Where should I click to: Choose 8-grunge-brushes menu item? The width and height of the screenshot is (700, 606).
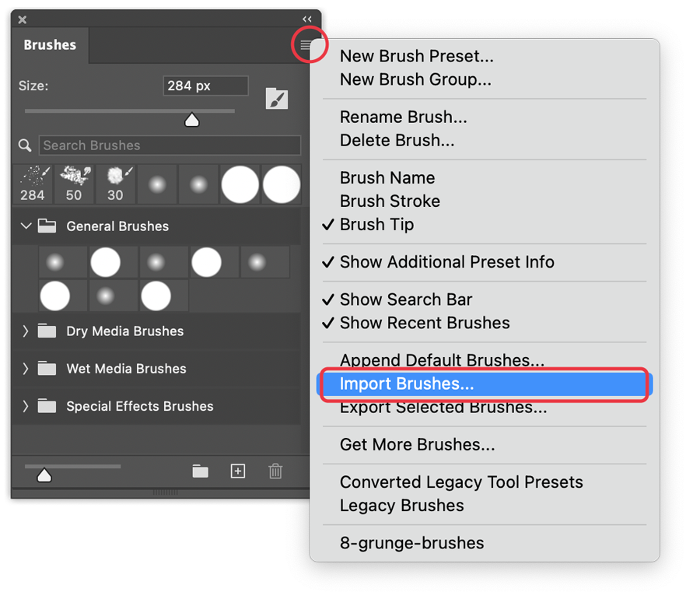411,543
